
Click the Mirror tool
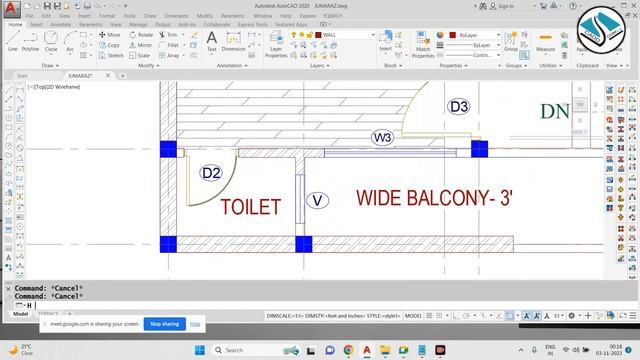[140, 45]
